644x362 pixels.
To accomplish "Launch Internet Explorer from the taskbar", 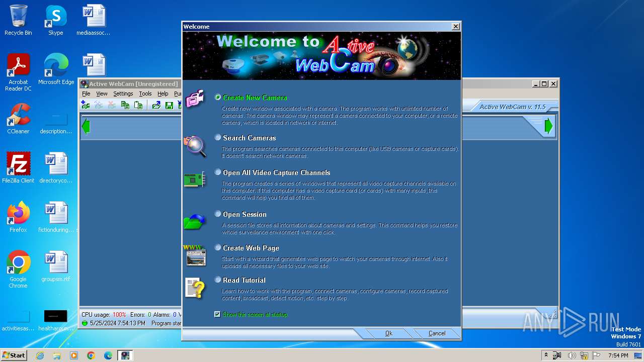I will point(40,355).
